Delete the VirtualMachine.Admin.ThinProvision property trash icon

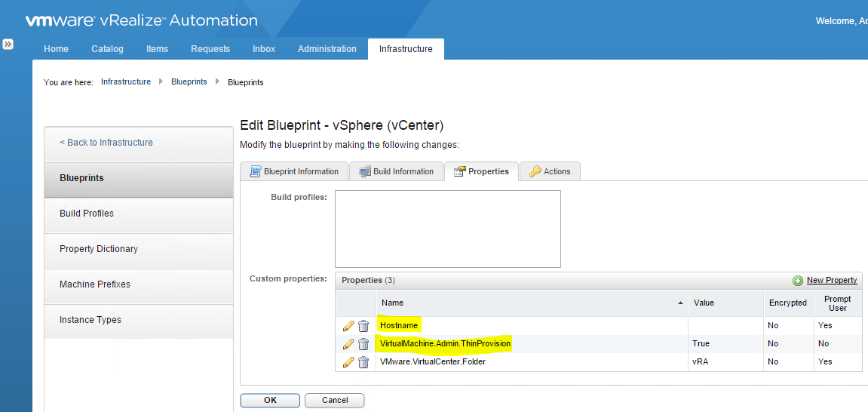[363, 344]
